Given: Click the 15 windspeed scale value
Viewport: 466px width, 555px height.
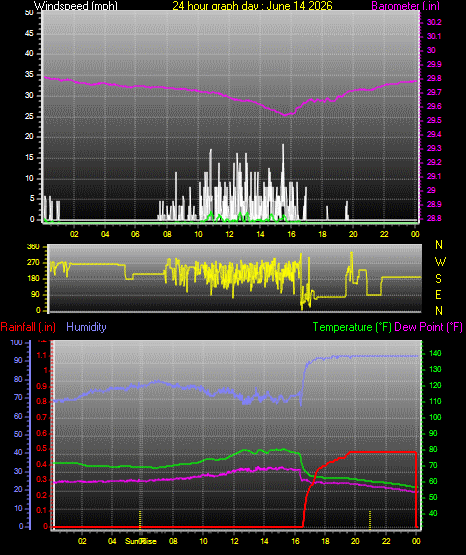Looking at the screenshot, I should [29, 158].
